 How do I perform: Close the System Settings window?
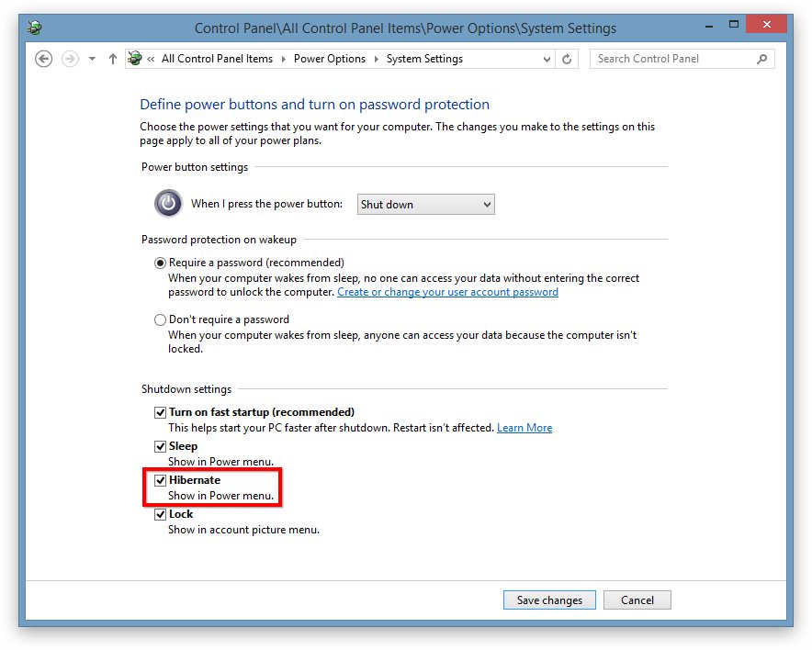(x=767, y=24)
